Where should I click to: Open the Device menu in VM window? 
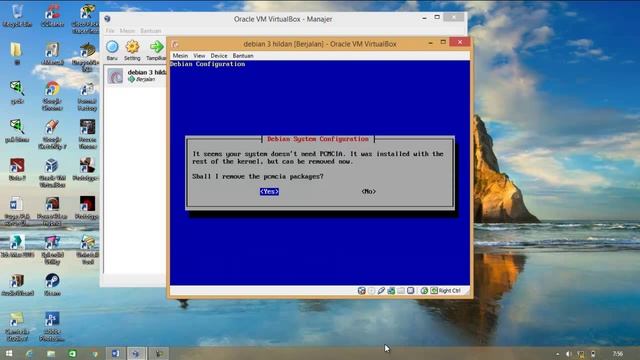point(219,56)
